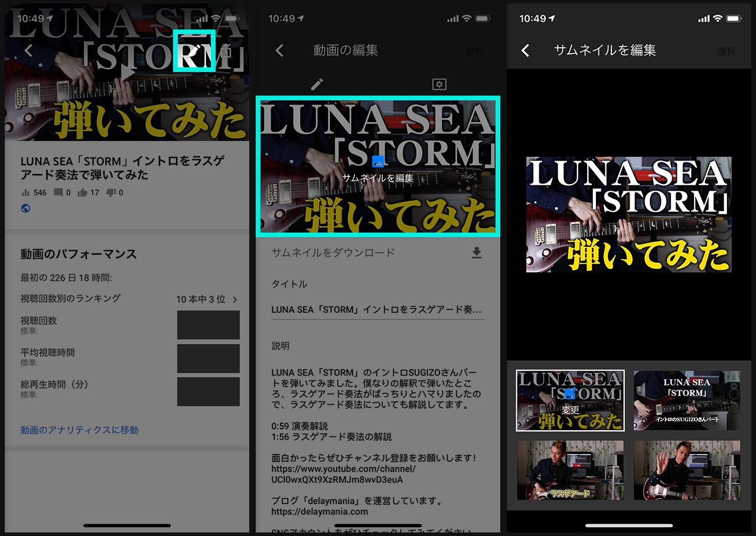Tap the 0:59 演奏解説 timestamp line
Screen dimensions: 756x536
299,426
